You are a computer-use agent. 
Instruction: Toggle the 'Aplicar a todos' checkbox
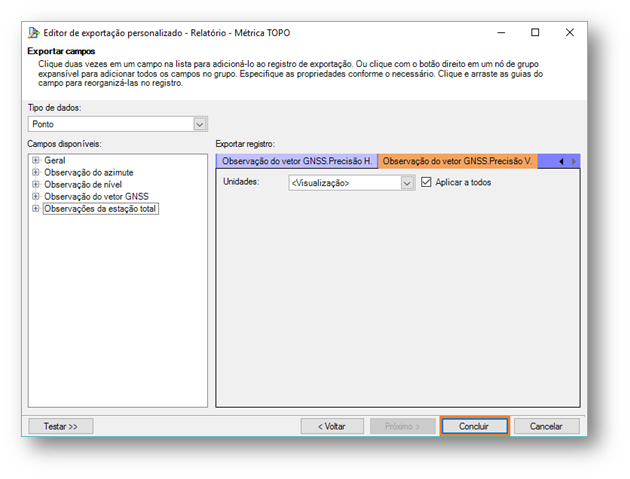[x=427, y=183]
